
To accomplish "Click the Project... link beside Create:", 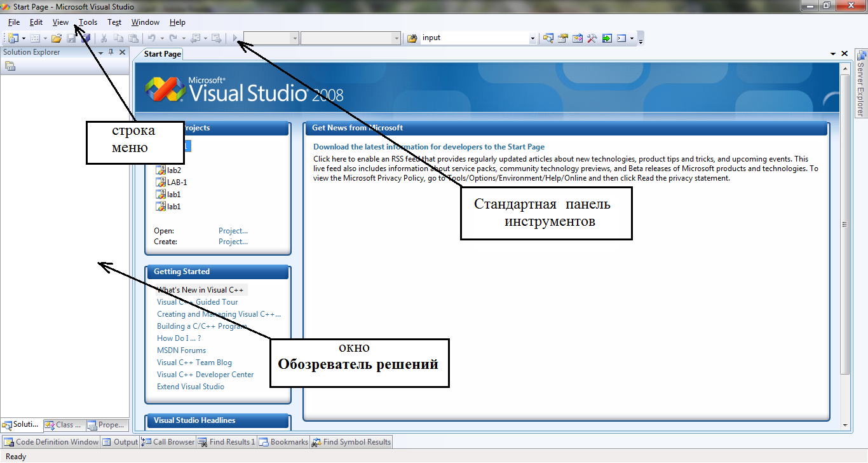I will click(x=233, y=242).
